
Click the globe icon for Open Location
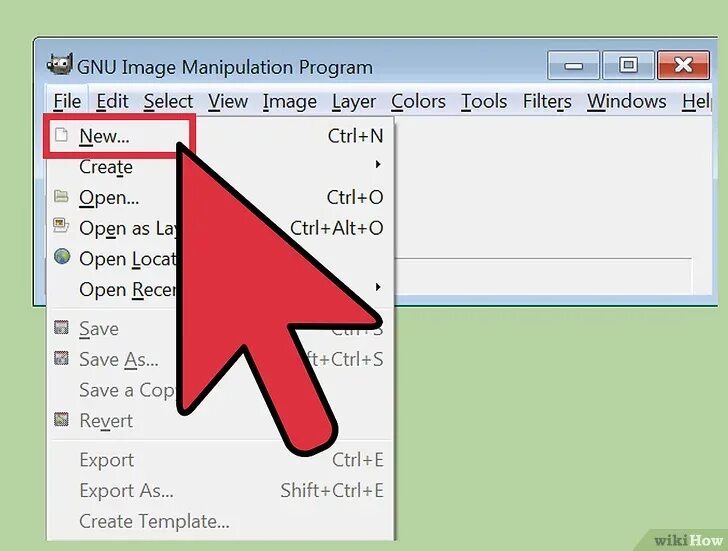click(x=62, y=257)
